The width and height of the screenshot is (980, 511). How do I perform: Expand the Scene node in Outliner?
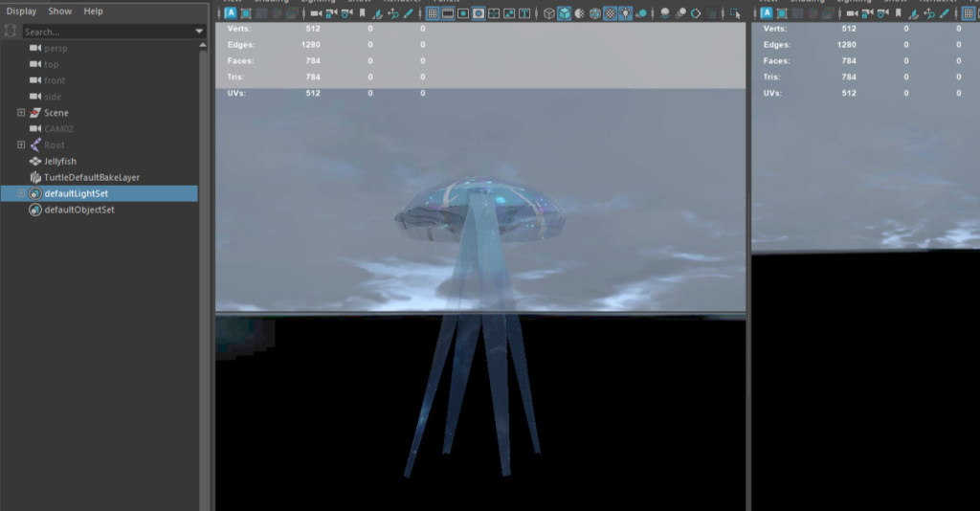click(21, 113)
